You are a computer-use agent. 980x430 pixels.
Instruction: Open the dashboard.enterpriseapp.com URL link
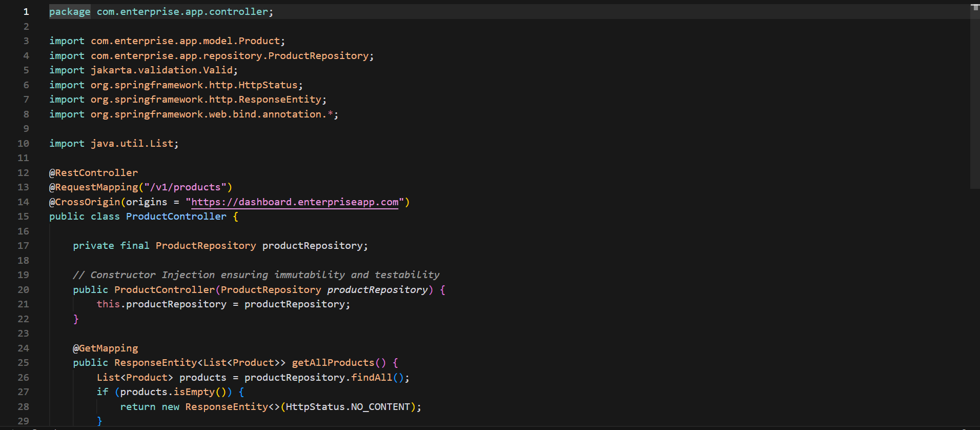coord(295,202)
